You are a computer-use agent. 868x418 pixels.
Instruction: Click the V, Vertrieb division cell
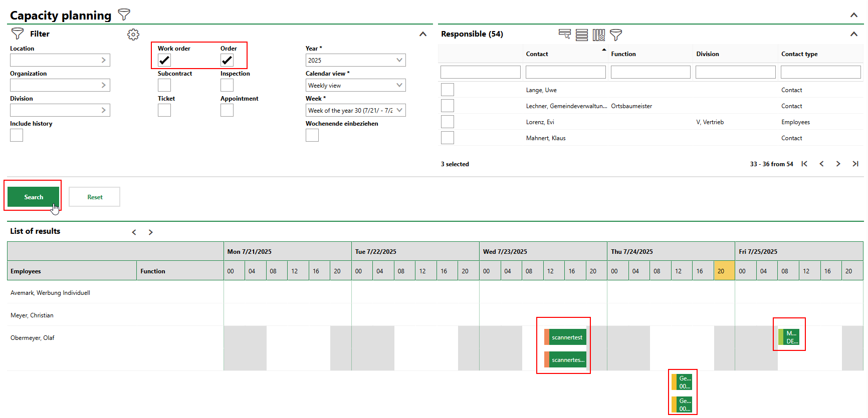tap(710, 122)
